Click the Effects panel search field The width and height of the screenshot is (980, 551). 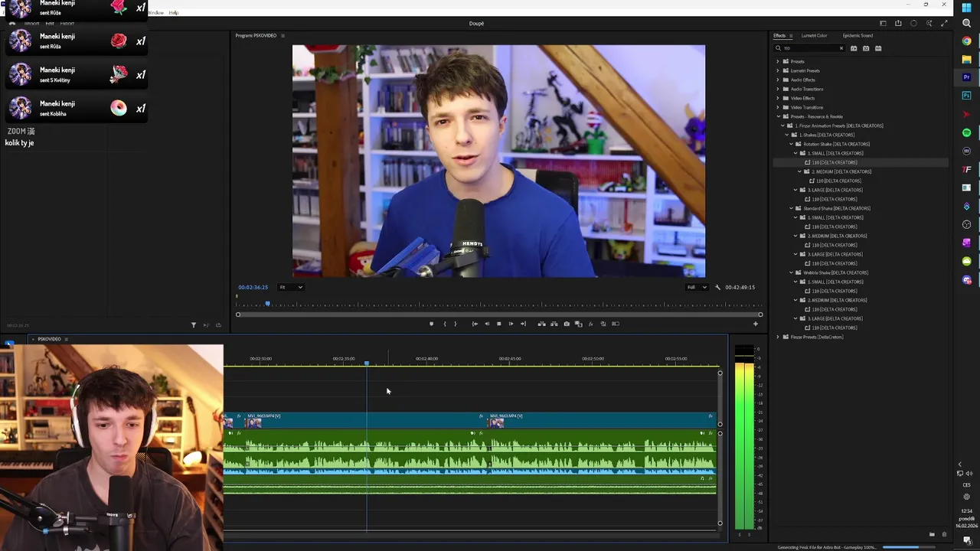pyautogui.click(x=809, y=48)
